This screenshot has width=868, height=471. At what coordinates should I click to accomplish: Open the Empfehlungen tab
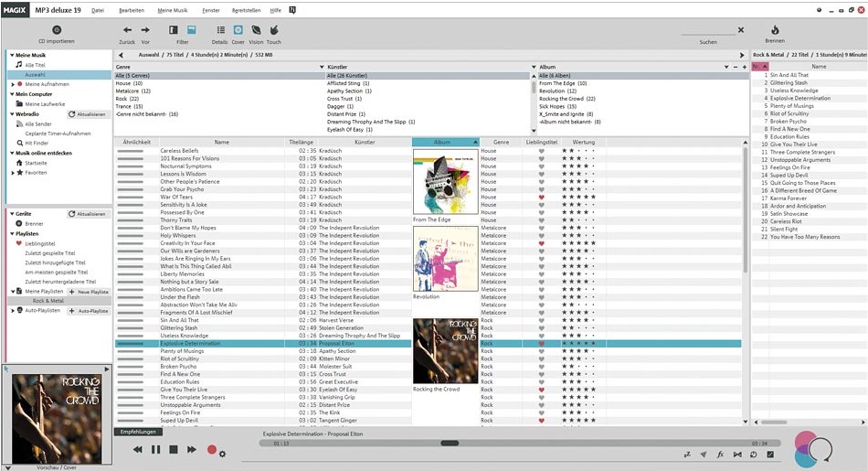click(x=138, y=432)
